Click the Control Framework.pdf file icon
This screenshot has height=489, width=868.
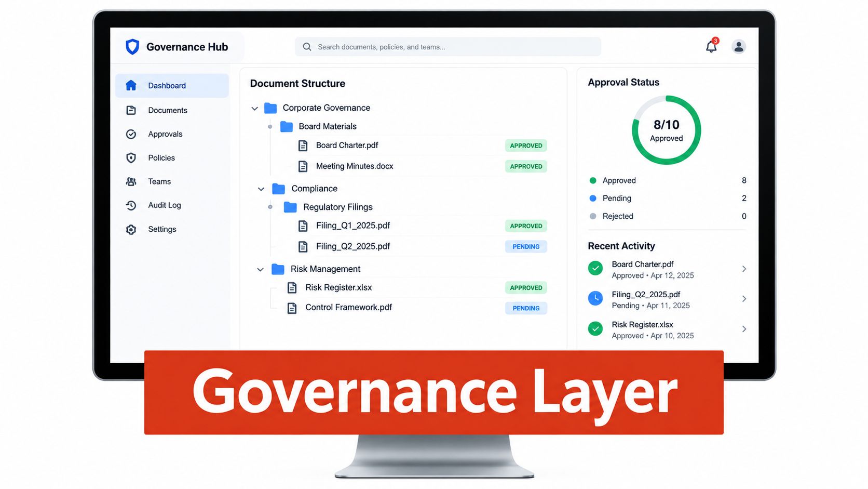[x=292, y=308]
